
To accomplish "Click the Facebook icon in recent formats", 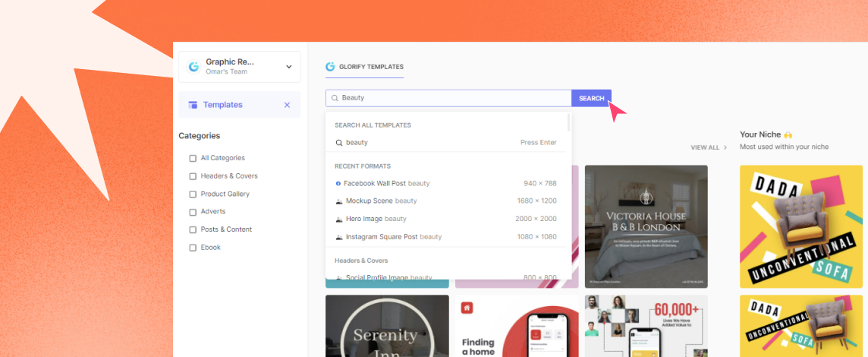I will coord(338,184).
